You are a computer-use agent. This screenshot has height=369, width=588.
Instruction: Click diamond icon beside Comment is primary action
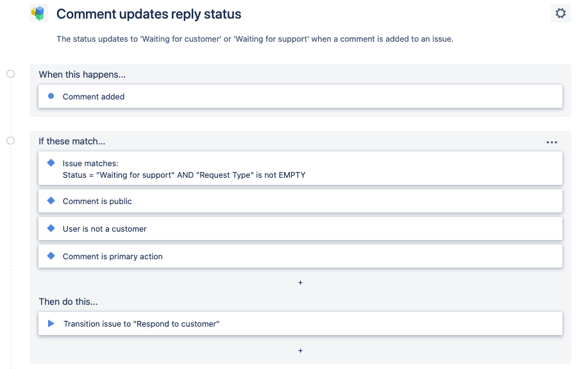point(51,256)
